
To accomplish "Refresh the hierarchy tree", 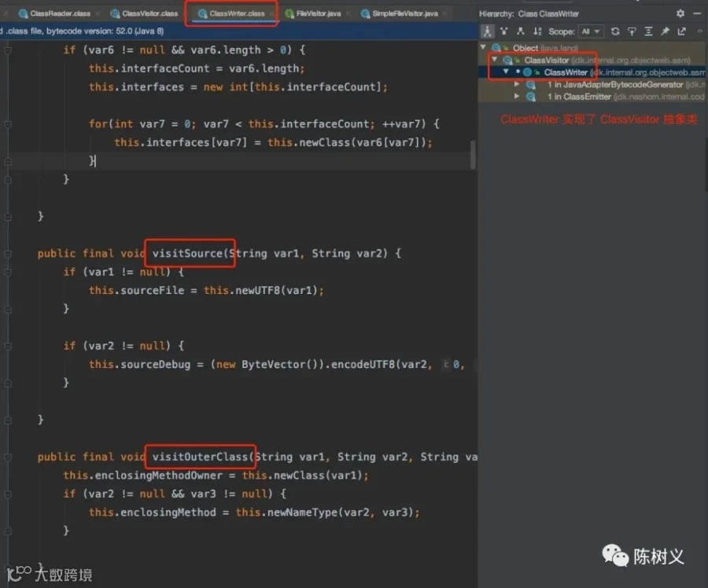I will pyautogui.click(x=615, y=31).
